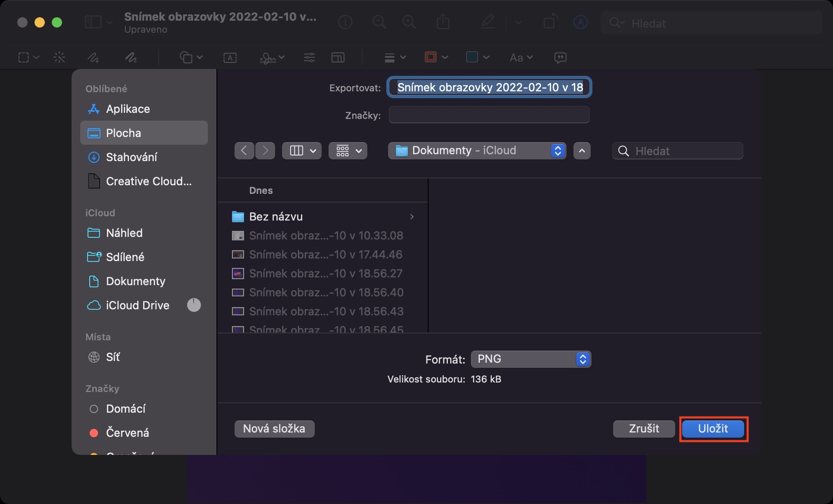
Task: Select the Sketch drawing tool
Action: click(x=93, y=57)
